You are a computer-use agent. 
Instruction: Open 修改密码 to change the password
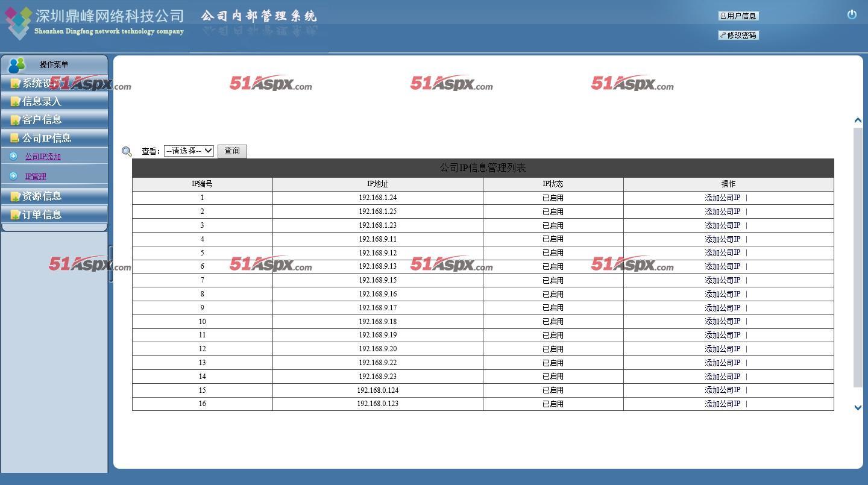tap(738, 35)
